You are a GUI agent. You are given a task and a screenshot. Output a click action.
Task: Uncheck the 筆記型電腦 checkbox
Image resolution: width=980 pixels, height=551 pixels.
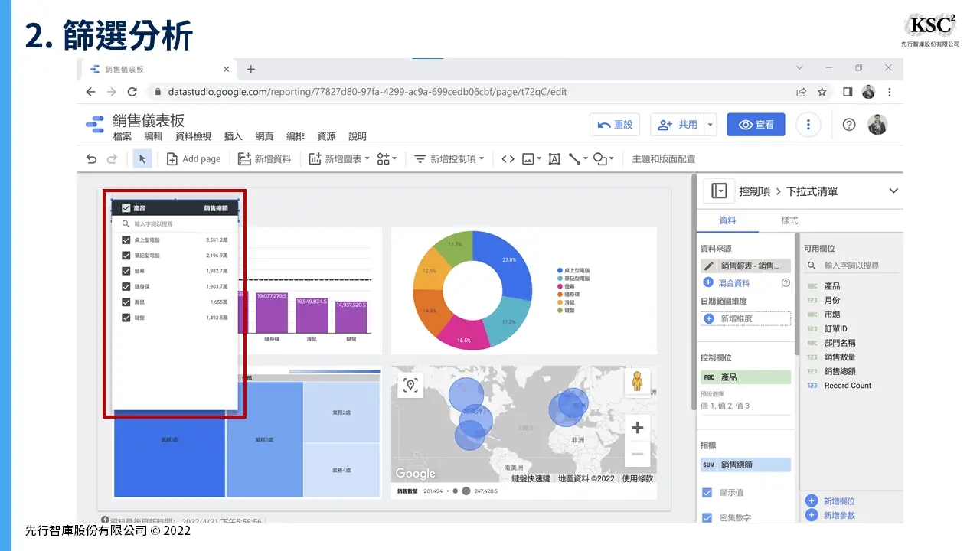(x=126, y=255)
